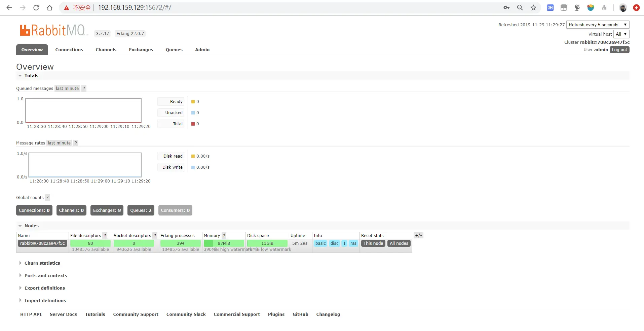The height and width of the screenshot is (331, 644).
Task: Open the Exchanges tab
Action: point(141,49)
